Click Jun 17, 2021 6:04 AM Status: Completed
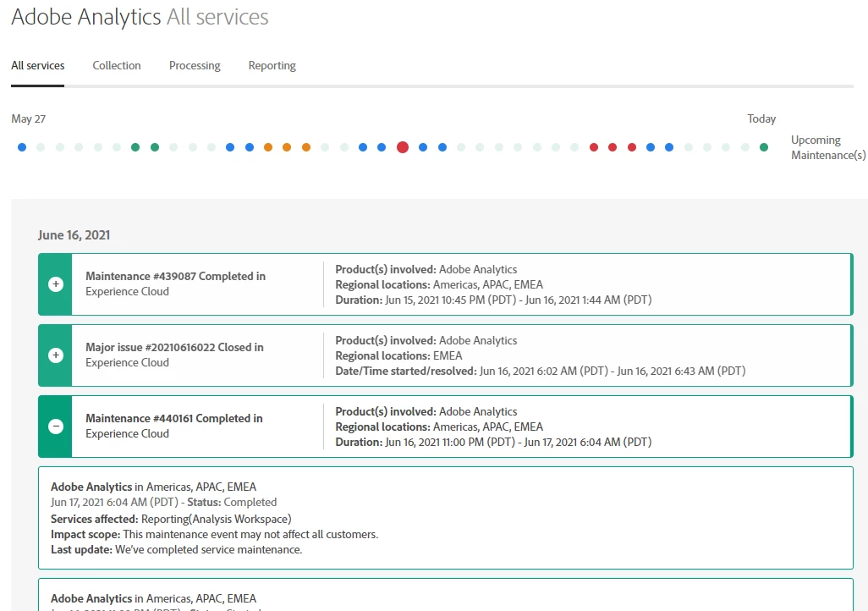This screenshot has height=611, width=868. pos(163,503)
